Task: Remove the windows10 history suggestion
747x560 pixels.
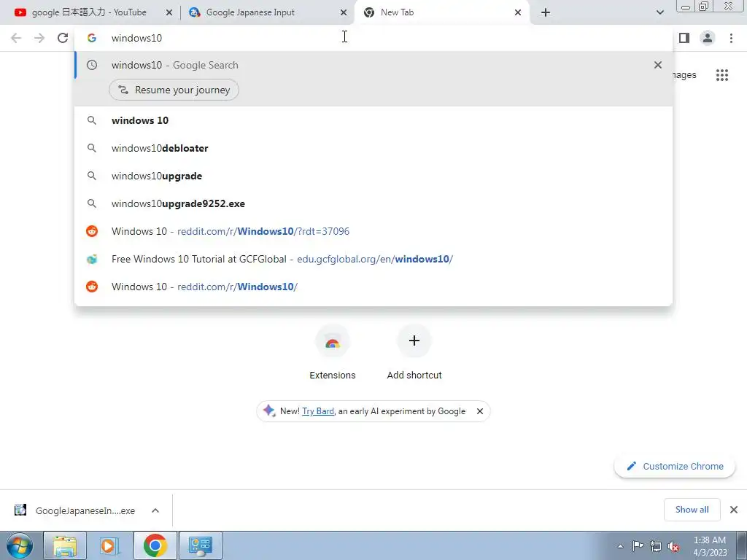Action: (x=658, y=65)
